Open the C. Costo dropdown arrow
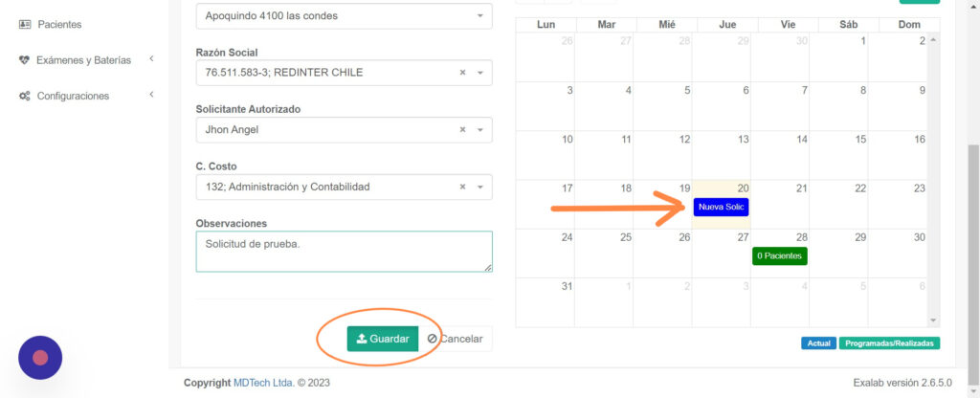Screen dimensions: 980x398 coord(480,187)
